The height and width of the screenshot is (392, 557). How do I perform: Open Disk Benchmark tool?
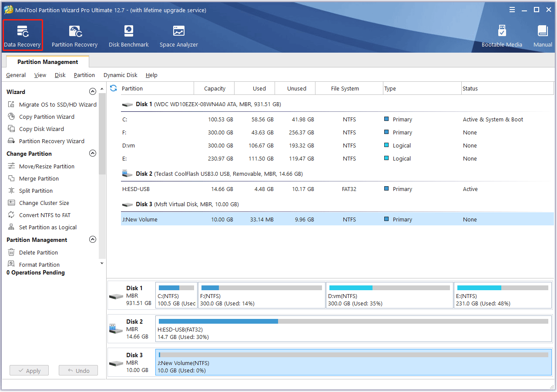pos(129,36)
